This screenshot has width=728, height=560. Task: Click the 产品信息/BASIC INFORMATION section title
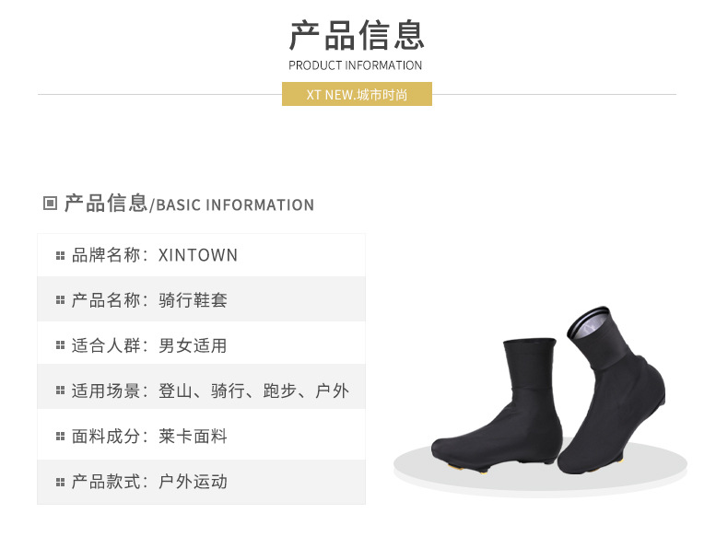pyautogui.click(x=189, y=204)
